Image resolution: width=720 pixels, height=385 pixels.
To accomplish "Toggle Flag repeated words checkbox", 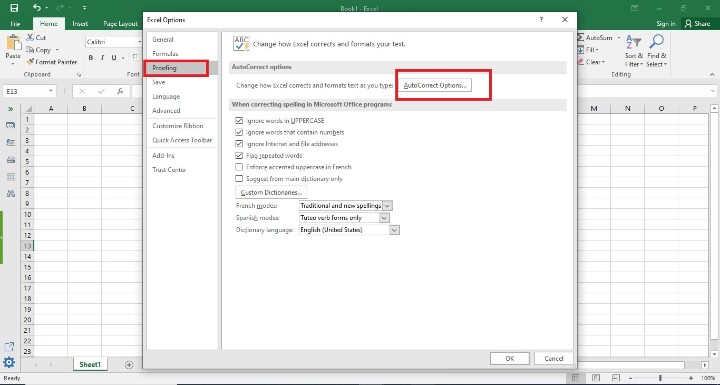I will (x=239, y=155).
